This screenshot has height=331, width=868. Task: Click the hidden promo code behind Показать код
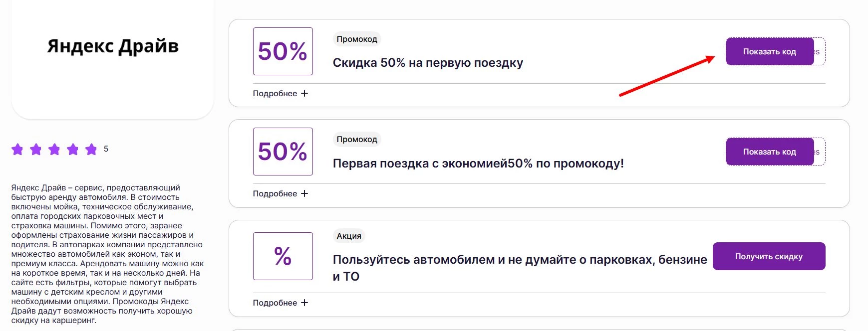pyautogui.click(x=821, y=51)
